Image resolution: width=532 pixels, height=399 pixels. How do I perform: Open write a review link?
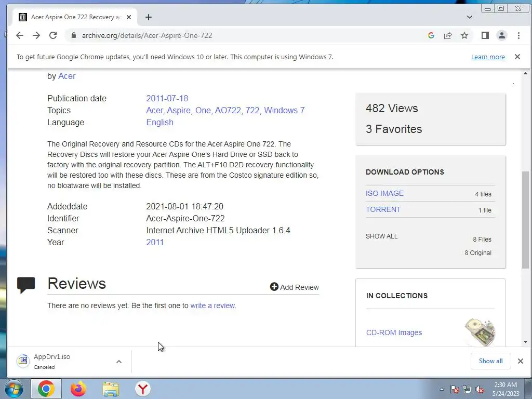(212, 305)
